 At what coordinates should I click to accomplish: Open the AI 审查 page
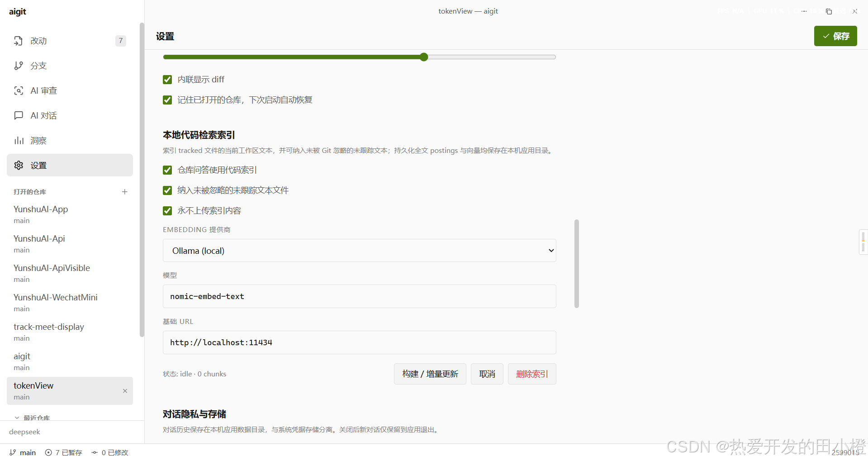click(x=70, y=90)
